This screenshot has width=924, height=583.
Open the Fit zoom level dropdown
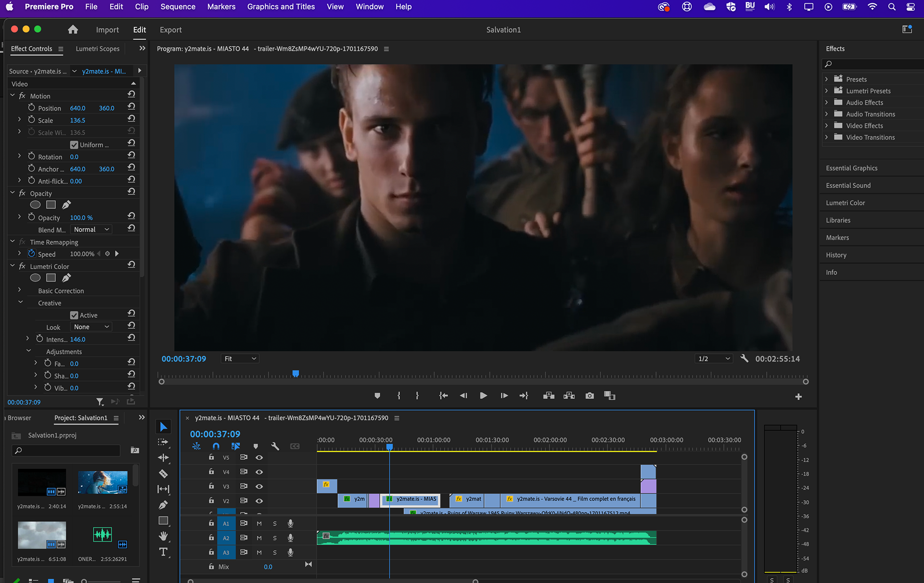[x=240, y=359]
